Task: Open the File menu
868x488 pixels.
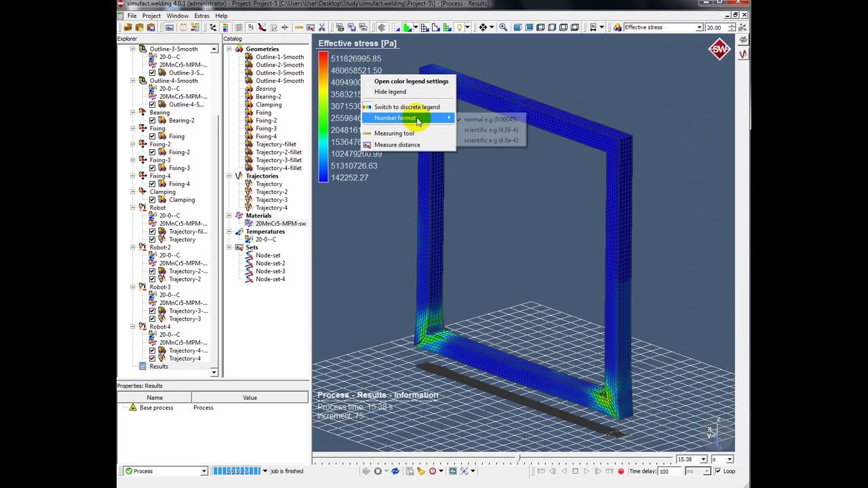Action: [132, 16]
